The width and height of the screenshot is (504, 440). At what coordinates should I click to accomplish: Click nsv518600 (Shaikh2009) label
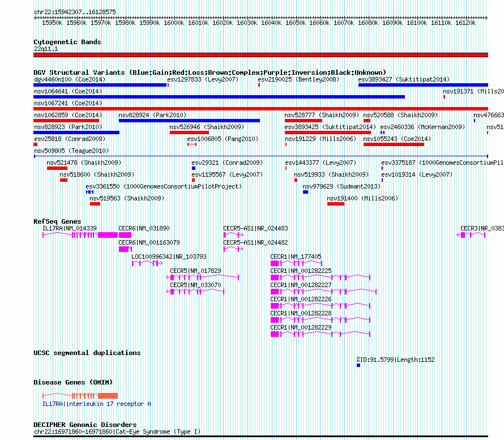pyautogui.click(x=97, y=174)
